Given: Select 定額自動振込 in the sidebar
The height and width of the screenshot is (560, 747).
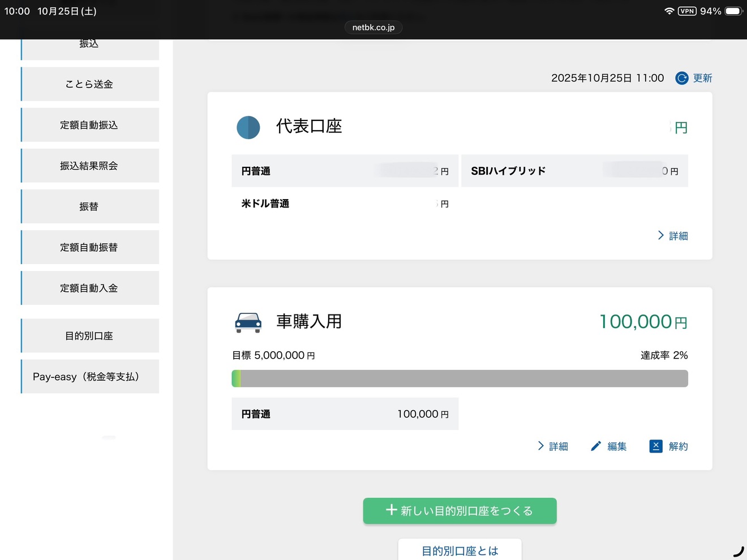Looking at the screenshot, I should 90,124.
